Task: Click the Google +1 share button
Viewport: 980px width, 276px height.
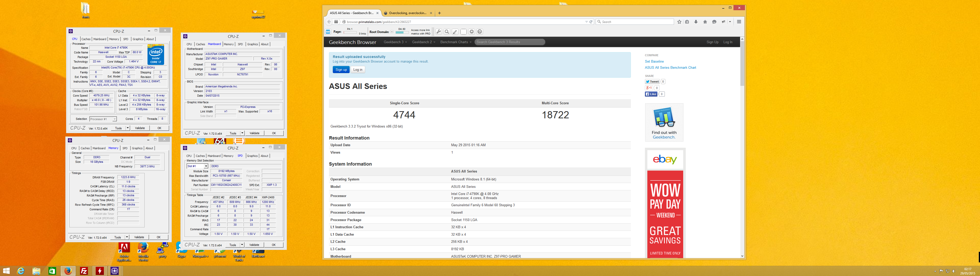Action: pos(649,88)
